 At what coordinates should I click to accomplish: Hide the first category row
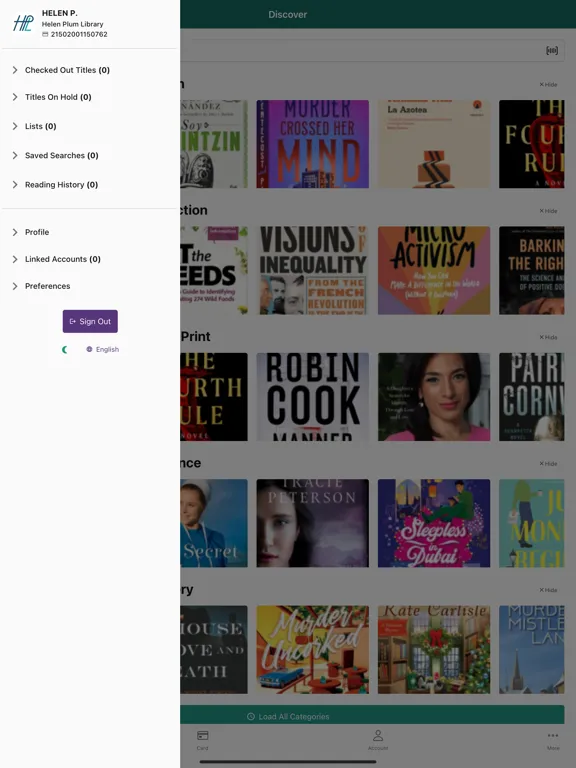click(x=548, y=84)
